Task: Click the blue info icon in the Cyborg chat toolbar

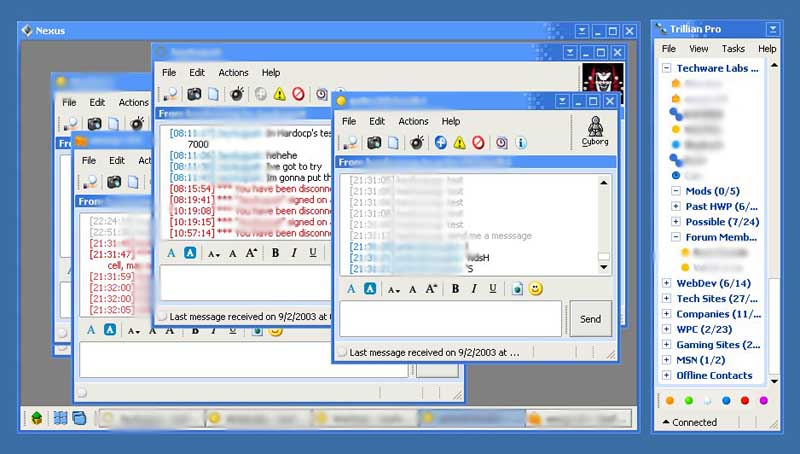Action: pos(521,143)
